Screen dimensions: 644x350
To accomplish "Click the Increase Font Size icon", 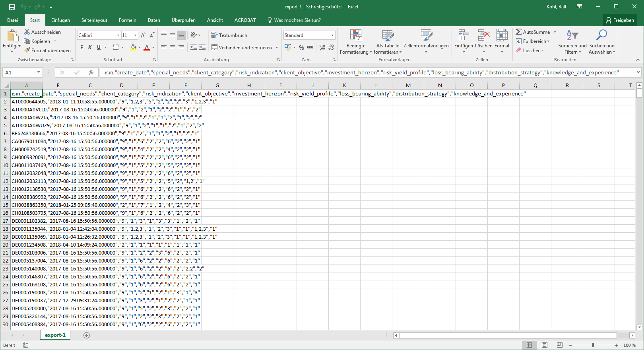I will (x=143, y=35).
